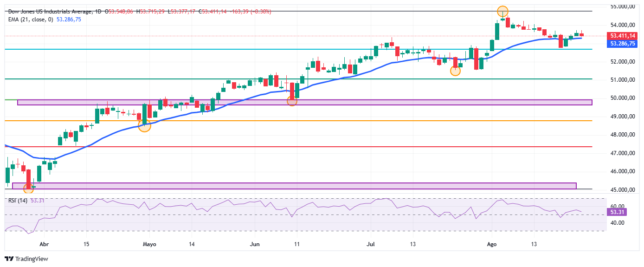Click the 47.000,00 price axis label

click(623, 153)
